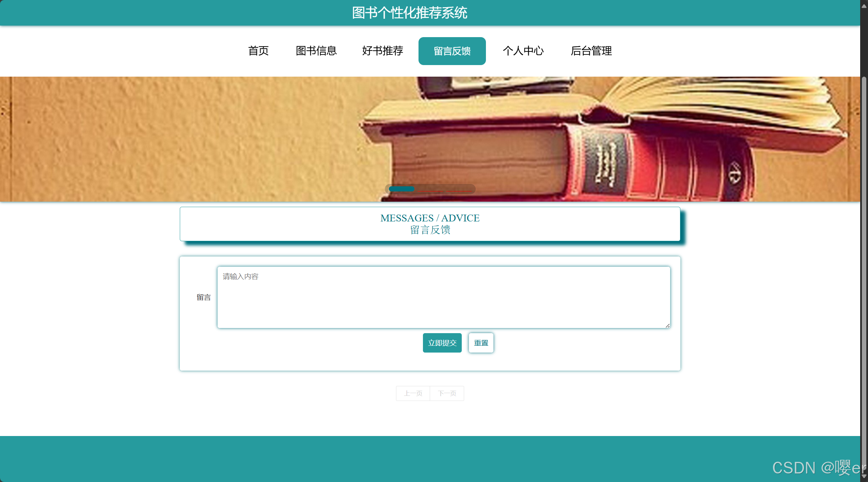This screenshot has width=868, height=482.
Task: Open the 后台管理 section
Action: coord(591,51)
